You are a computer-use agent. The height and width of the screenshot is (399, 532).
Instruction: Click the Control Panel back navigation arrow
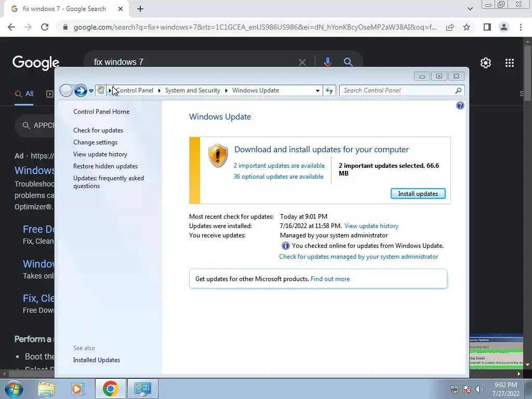(x=66, y=90)
